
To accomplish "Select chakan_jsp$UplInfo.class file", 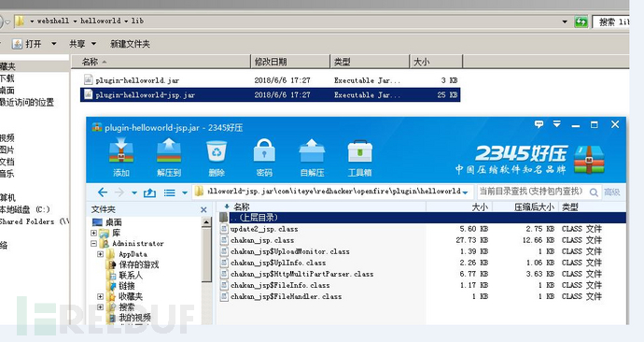I will pyautogui.click(x=278, y=263).
